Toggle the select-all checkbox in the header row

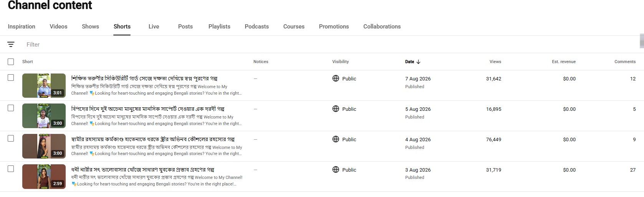(11, 62)
